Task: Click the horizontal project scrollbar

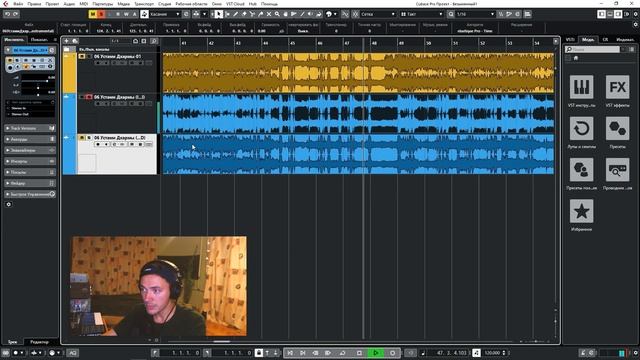Action: tap(222, 342)
